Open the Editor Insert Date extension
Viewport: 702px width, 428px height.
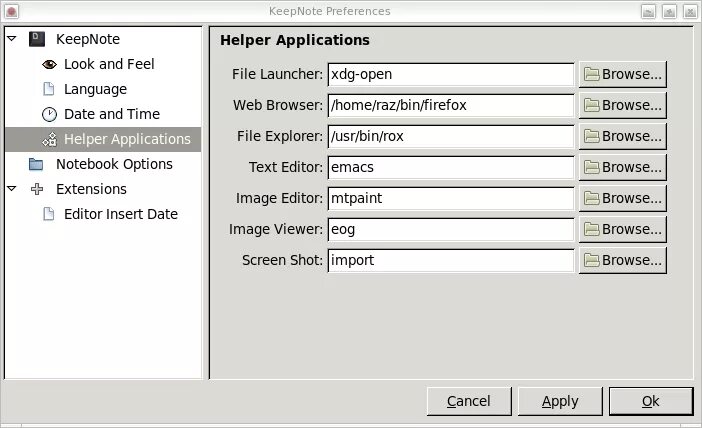tap(121, 214)
